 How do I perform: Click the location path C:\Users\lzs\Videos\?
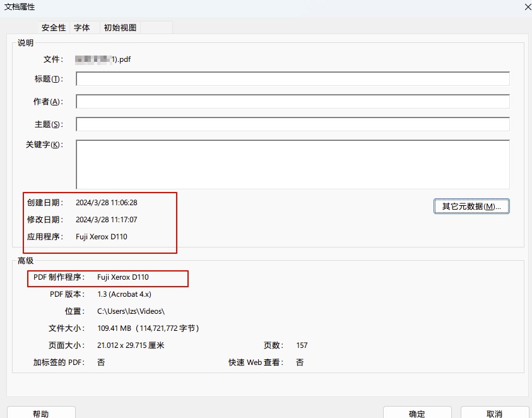(131, 311)
